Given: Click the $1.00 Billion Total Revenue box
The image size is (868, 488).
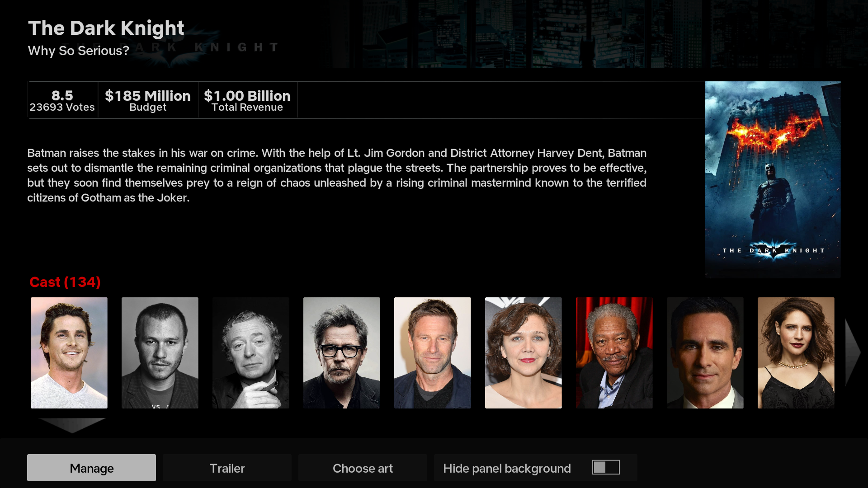Looking at the screenshot, I should pos(247,100).
